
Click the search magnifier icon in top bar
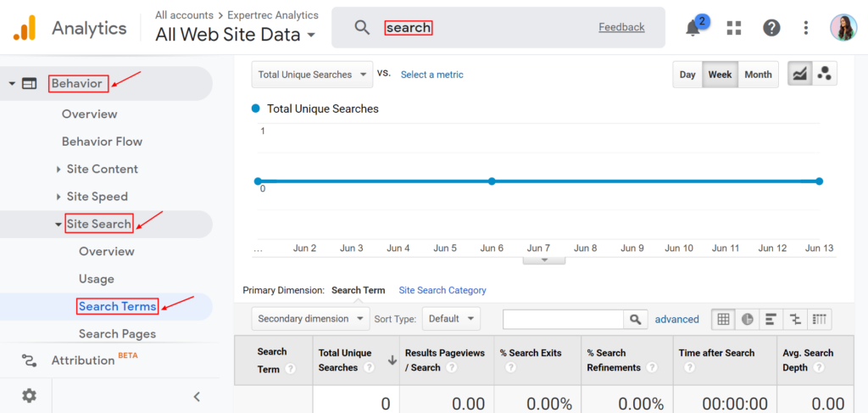362,28
